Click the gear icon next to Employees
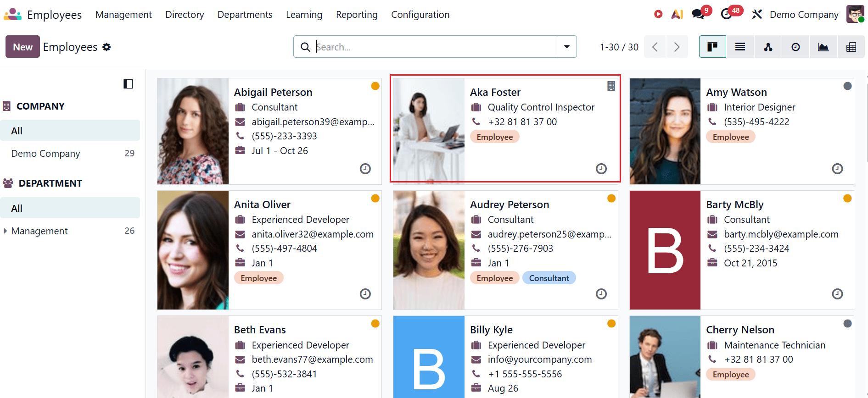868x398 pixels. coord(106,47)
